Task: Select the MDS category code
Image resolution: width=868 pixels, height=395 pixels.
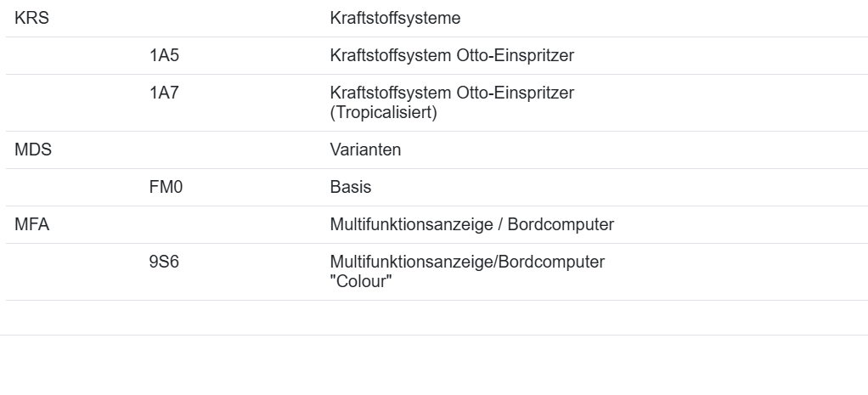Action: [33, 150]
